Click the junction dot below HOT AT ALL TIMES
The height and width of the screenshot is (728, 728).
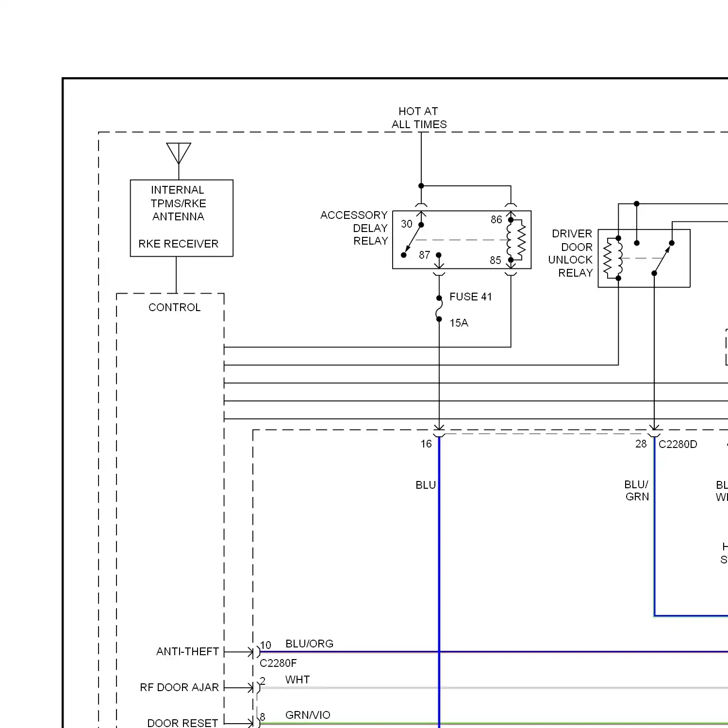[421, 186]
